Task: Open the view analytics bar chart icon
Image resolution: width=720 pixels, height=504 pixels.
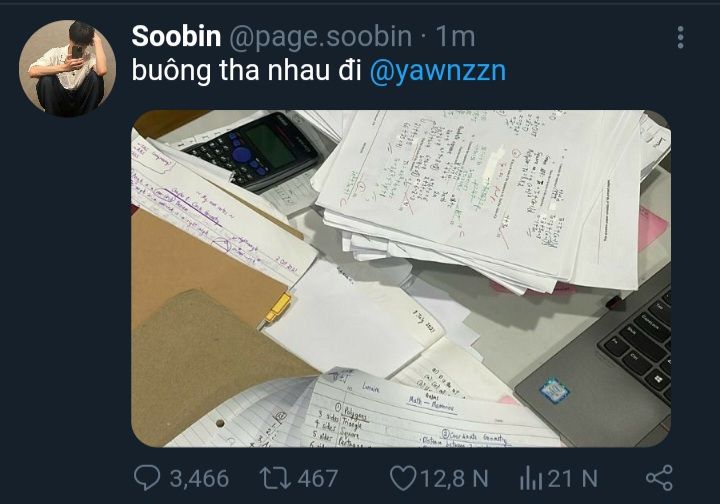Action: [x=531, y=478]
